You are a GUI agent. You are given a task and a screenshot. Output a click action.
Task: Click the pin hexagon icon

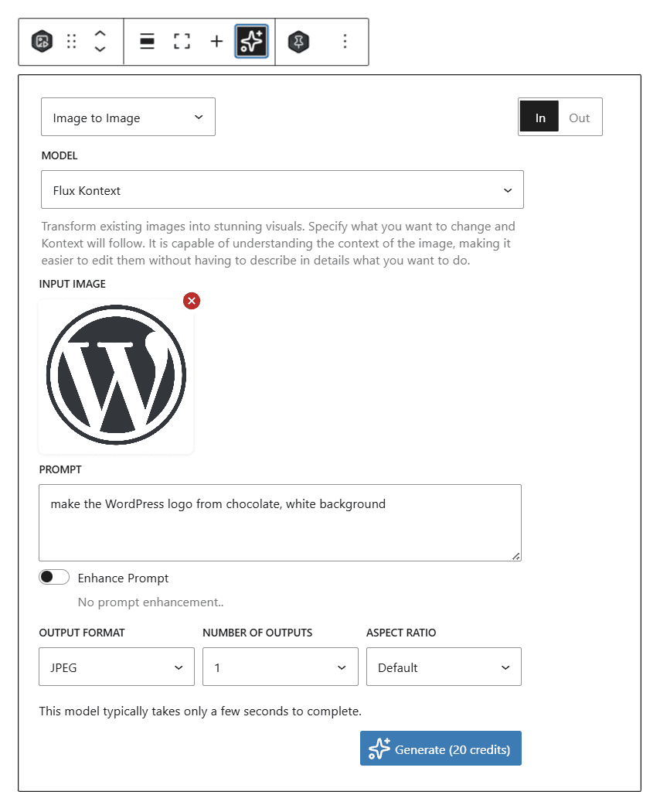(298, 42)
